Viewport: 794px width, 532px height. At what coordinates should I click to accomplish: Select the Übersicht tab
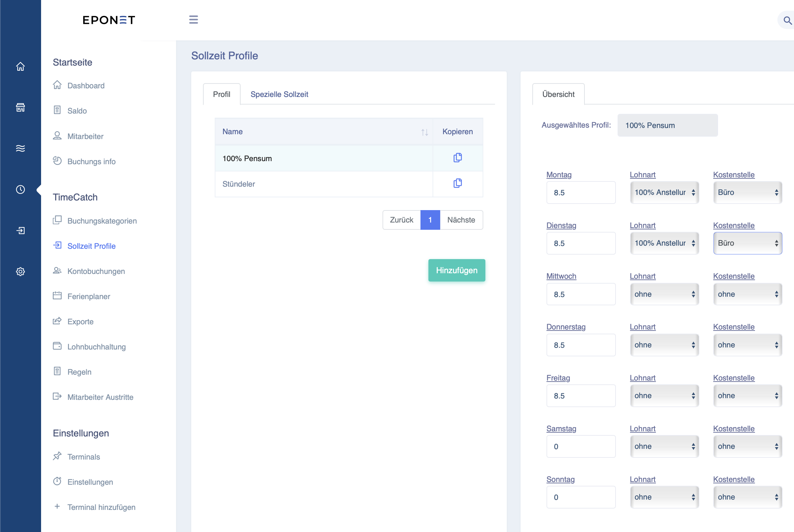pyautogui.click(x=558, y=94)
